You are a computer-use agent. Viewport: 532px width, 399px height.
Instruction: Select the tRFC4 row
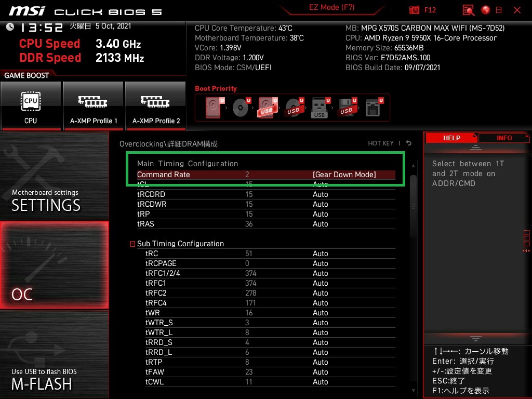pos(270,303)
